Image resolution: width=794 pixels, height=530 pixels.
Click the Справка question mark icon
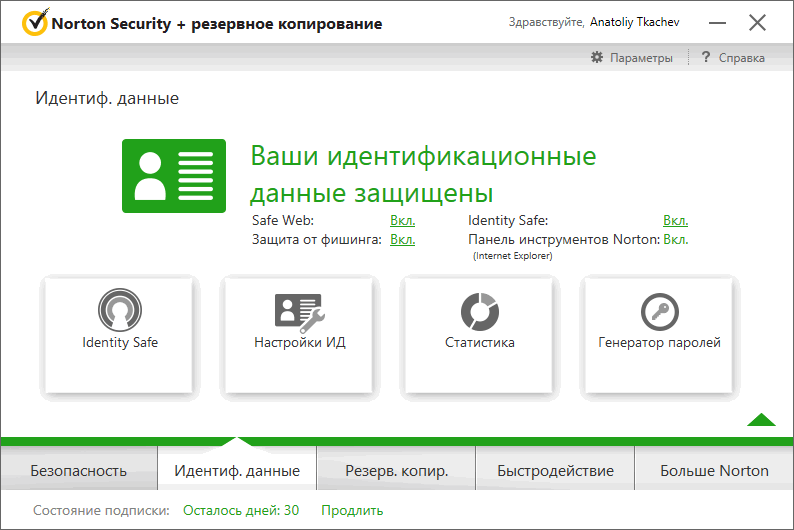pyautogui.click(x=705, y=57)
